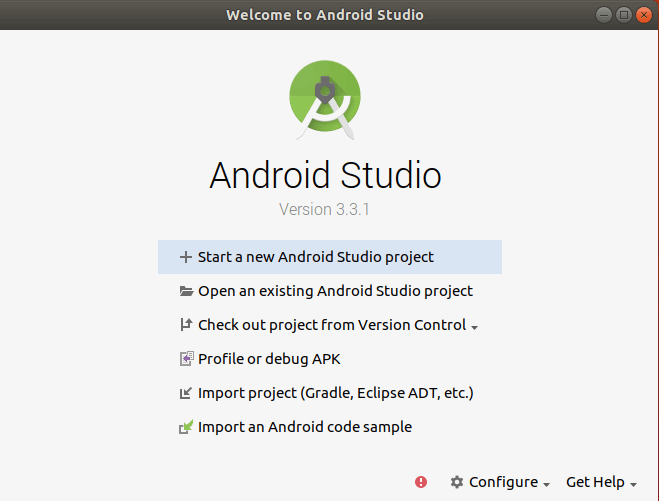Open the Configure dropdown menu
Viewport: 659px width, 501px height.
pyautogui.click(x=500, y=482)
